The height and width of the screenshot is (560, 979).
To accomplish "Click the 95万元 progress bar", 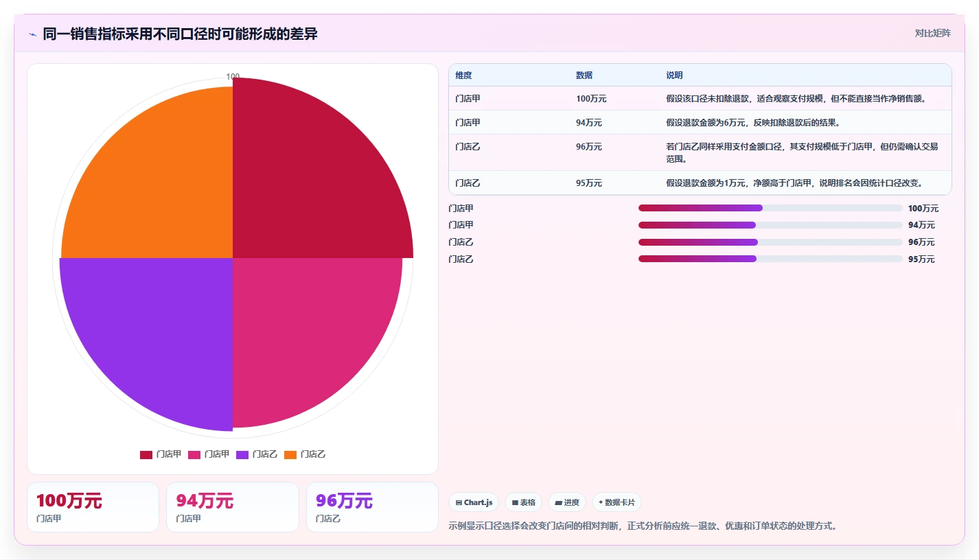I will [x=770, y=259].
